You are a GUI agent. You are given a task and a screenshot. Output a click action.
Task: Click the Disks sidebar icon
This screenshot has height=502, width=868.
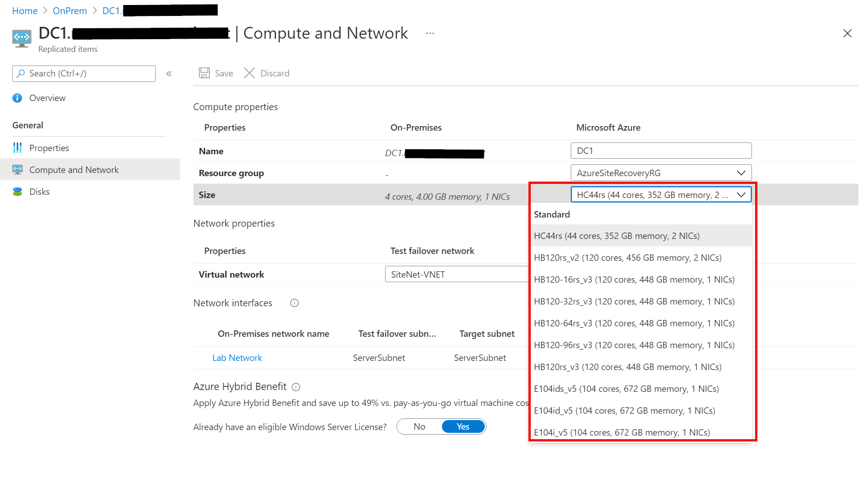point(17,191)
